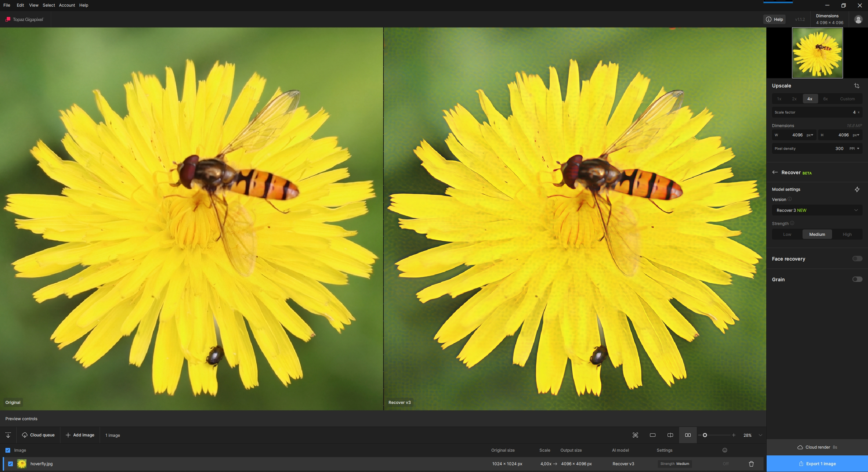This screenshot has width=868, height=472.
Task: Click the Add image button
Action: click(x=80, y=435)
